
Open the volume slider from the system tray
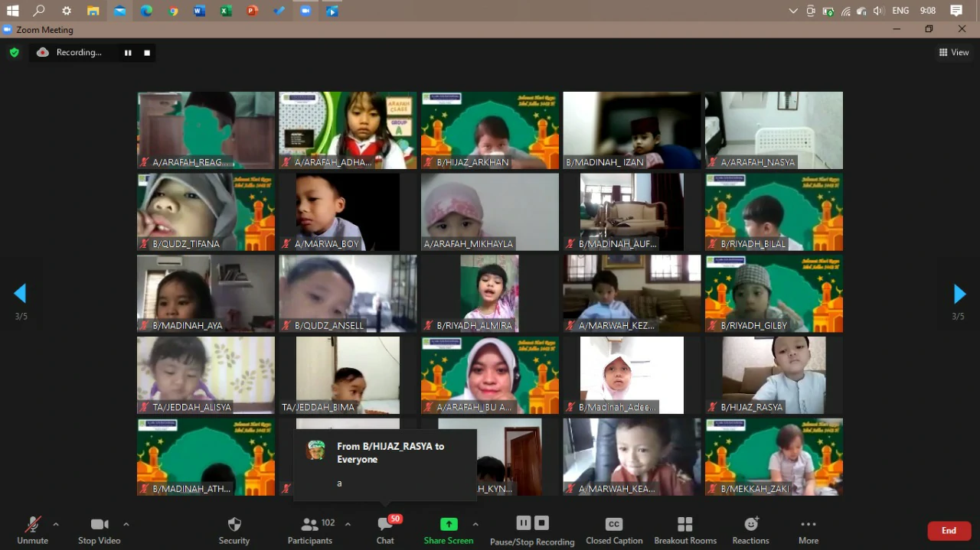pyautogui.click(x=878, y=11)
